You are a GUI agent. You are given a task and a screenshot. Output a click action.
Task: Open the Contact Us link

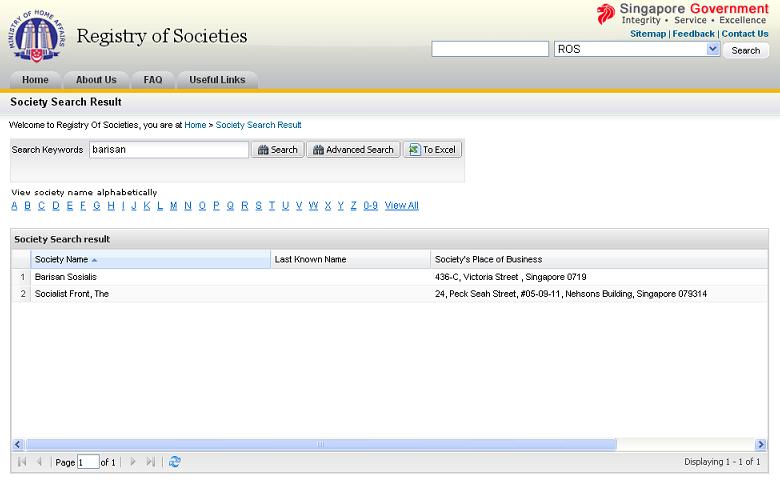pos(745,34)
